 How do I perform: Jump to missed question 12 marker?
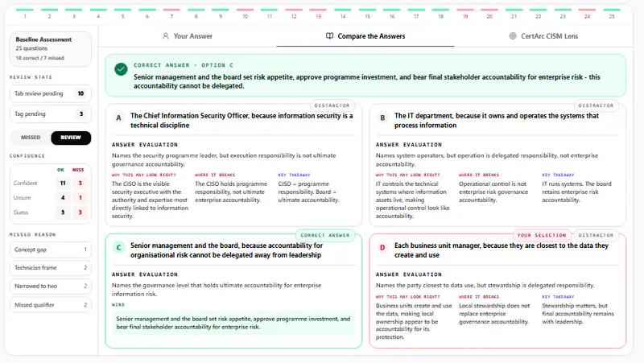294,13
